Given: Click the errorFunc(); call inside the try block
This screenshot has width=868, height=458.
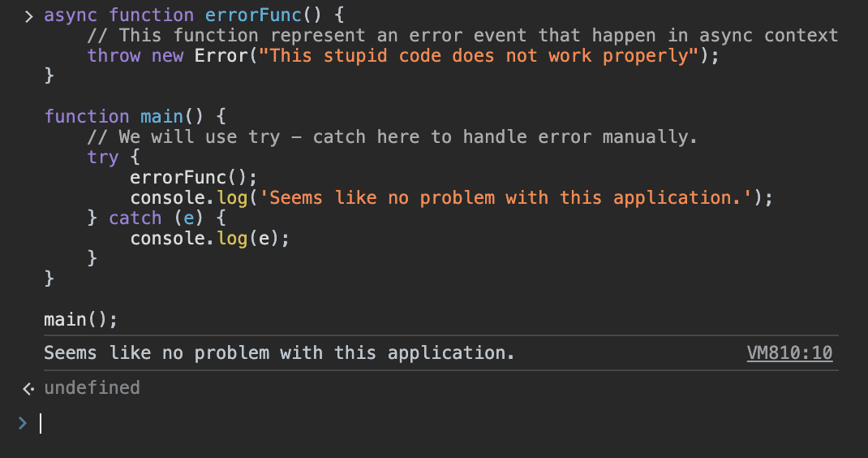Looking at the screenshot, I should coord(194,177).
